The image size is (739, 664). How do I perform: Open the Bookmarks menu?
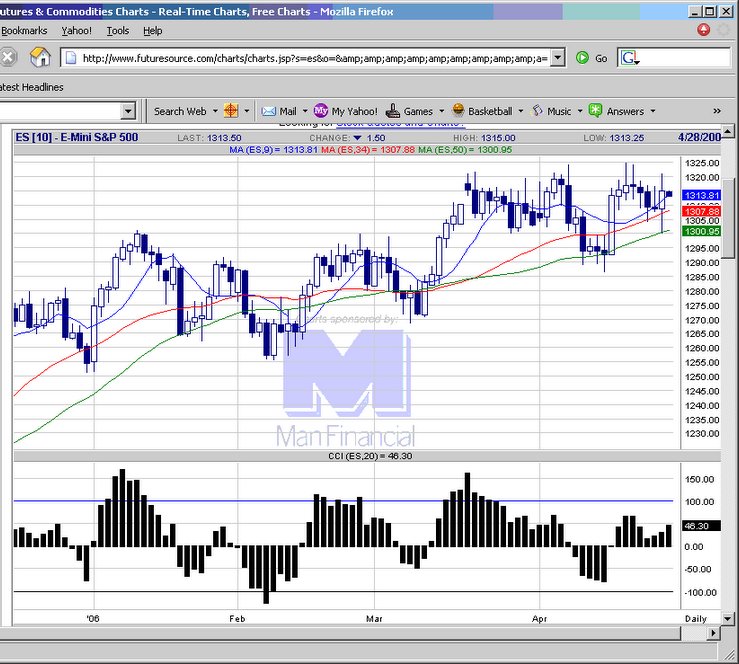(x=24, y=31)
